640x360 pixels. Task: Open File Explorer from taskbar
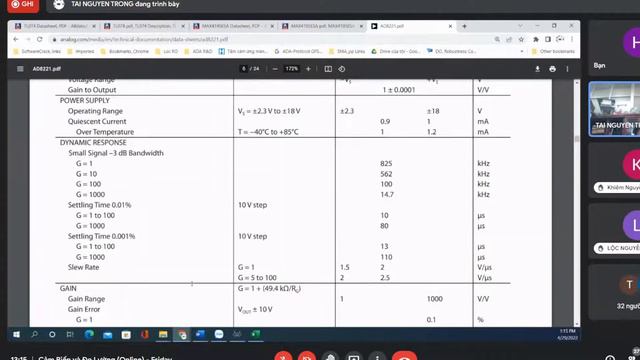point(163,334)
